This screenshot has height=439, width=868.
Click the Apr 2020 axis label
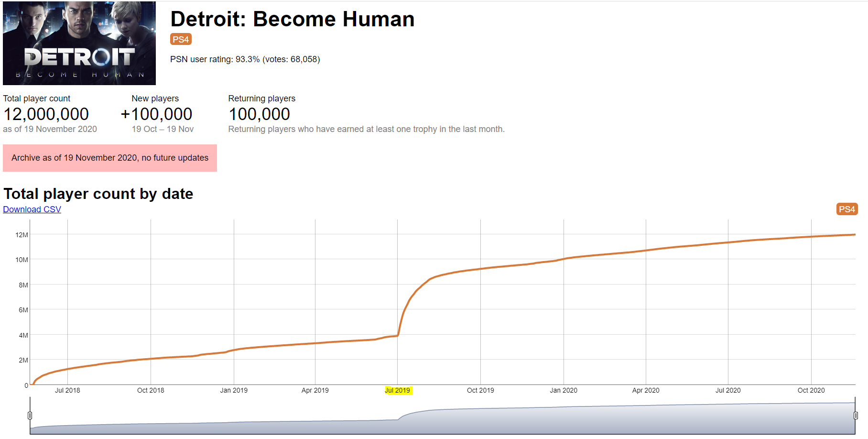point(646,390)
